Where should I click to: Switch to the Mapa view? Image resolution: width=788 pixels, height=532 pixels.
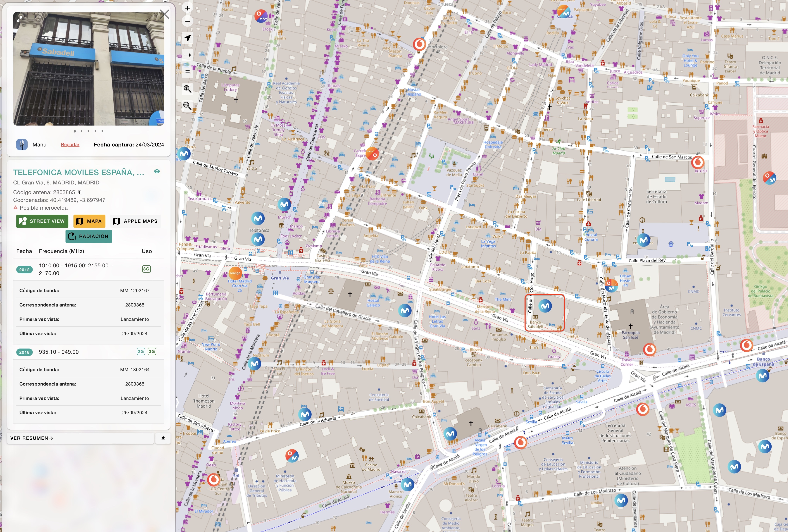click(89, 221)
